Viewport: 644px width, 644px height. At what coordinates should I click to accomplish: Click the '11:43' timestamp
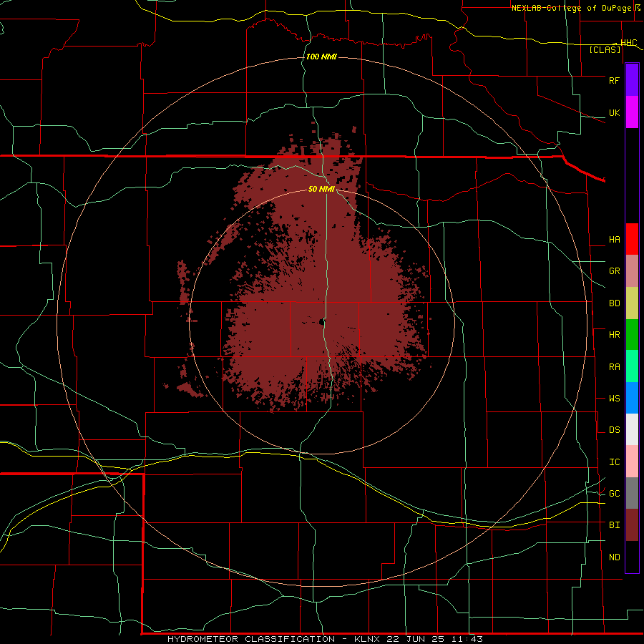[467, 639]
